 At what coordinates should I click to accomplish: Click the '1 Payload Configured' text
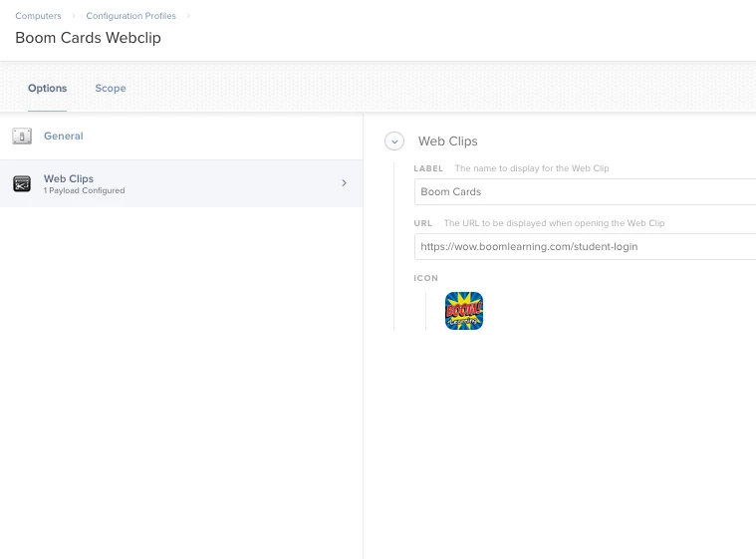(84, 191)
